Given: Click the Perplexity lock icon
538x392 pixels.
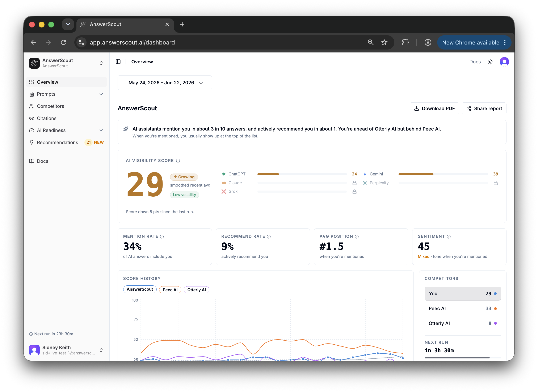Looking at the screenshot, I should (x=496, y=183).
